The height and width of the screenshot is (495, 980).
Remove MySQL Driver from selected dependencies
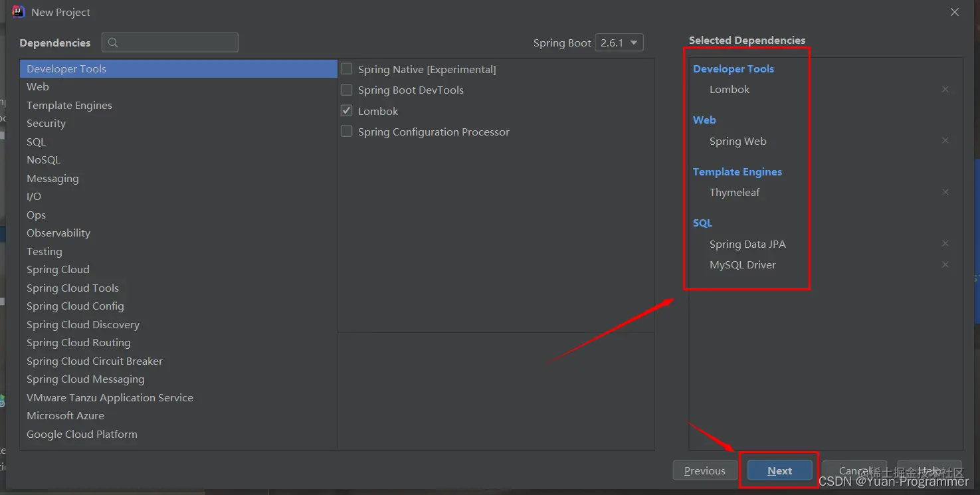945,264
